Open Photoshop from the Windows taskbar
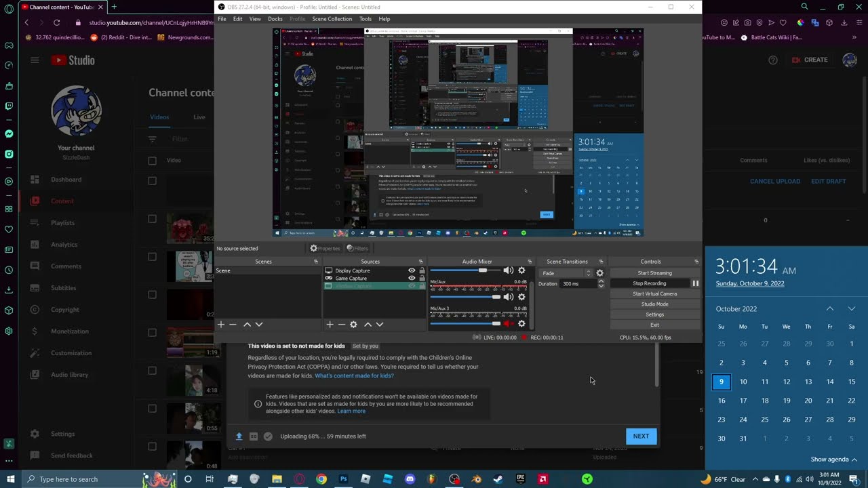Screen dimensions: 868x488 pyautogui.click(x=343, y=479)
